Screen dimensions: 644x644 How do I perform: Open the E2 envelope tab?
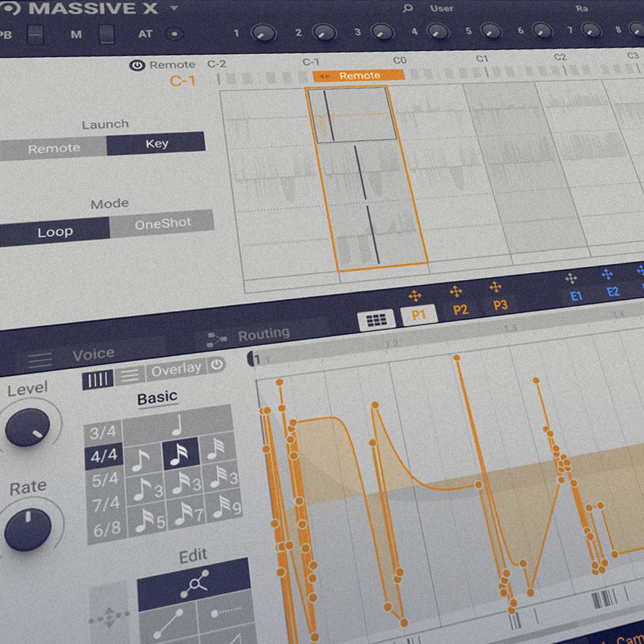[x=612, y=292]
